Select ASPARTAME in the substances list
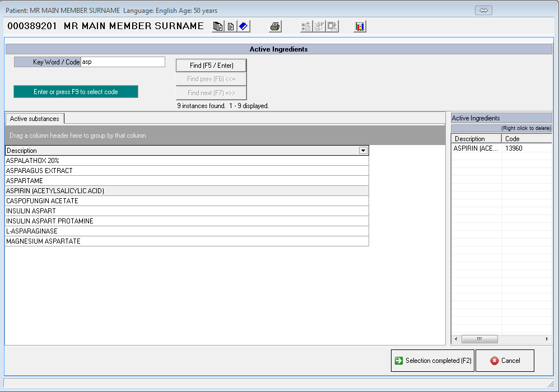The image size is (559, 392). click(x=25, y=181)
